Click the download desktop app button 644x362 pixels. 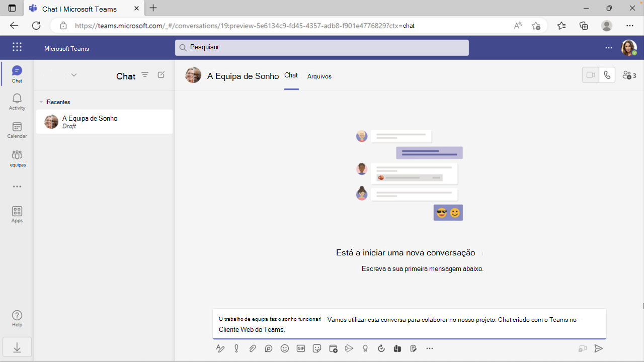(x=17, y=347)
